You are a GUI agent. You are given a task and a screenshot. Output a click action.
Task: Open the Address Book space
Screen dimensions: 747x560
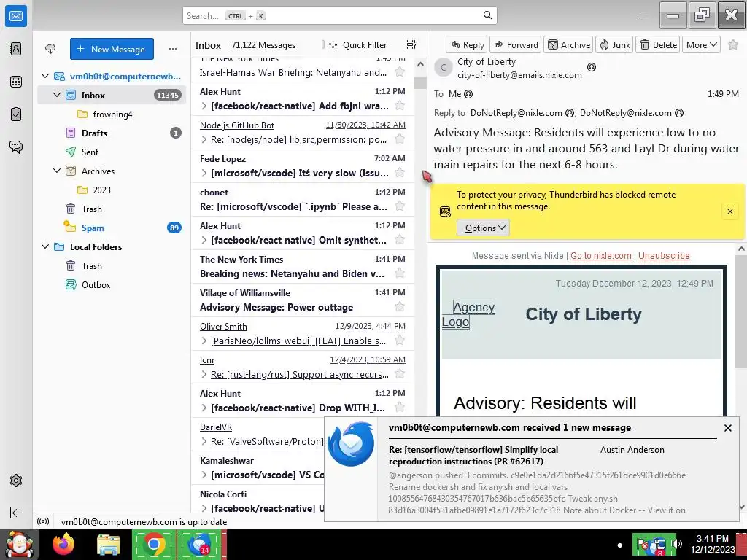pyautogui.click(x=16, y=49)
